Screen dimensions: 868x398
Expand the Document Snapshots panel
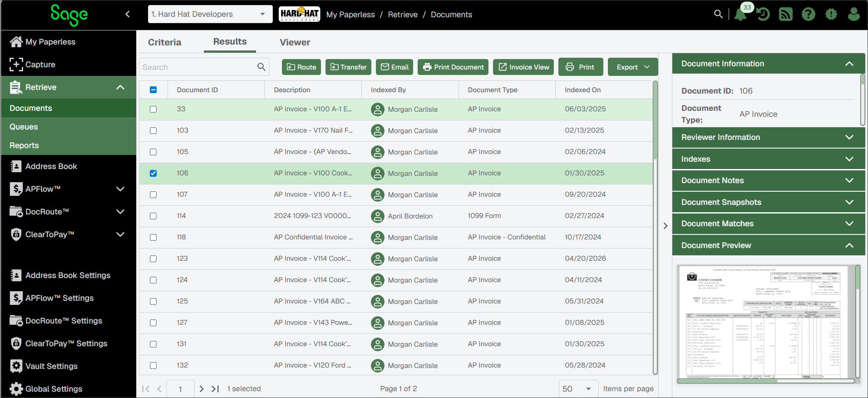769,202
